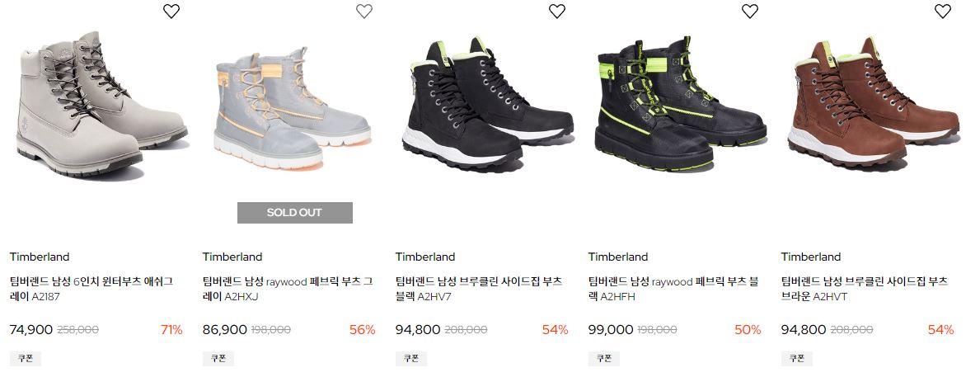
Task: View black neon raywood boots image
Action: (x=680, y=103)
